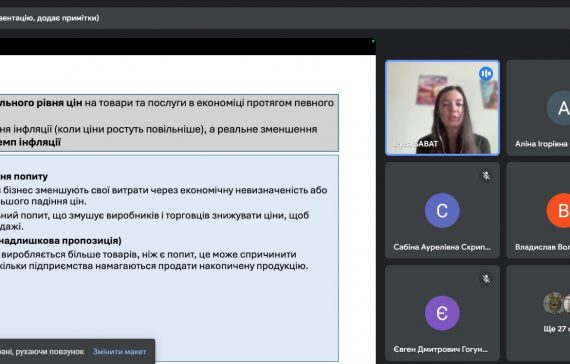Viewport: 570px width, 364px height.
Task: Click the Владислав name label
Action: tap(542, 247)
